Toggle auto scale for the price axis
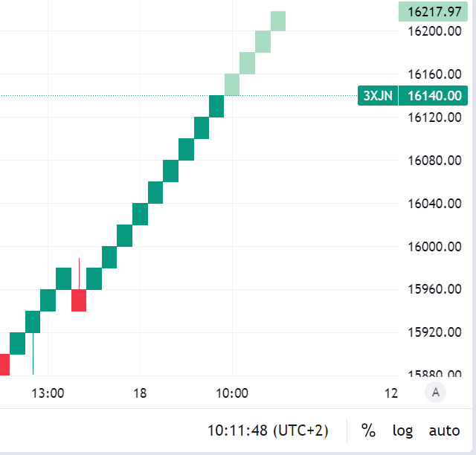Image resolution: width=476 pixels, height=455 pixels. 444,430
